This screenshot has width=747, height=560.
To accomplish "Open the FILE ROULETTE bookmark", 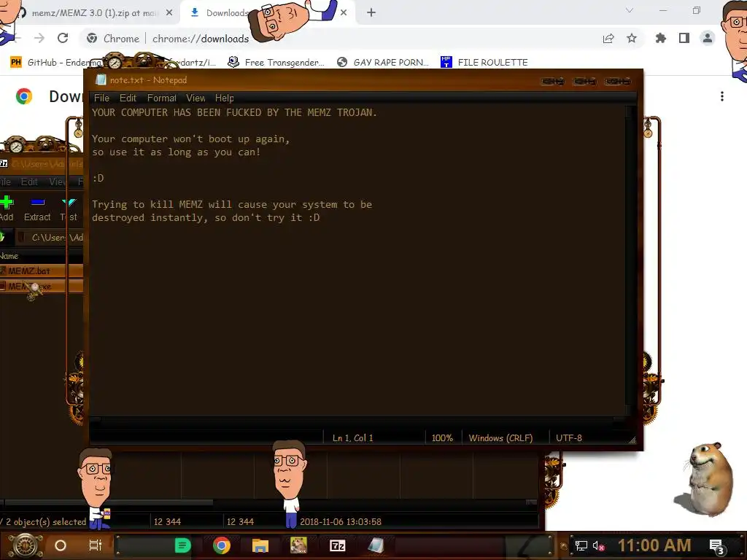I will click(x=484, y=63).
